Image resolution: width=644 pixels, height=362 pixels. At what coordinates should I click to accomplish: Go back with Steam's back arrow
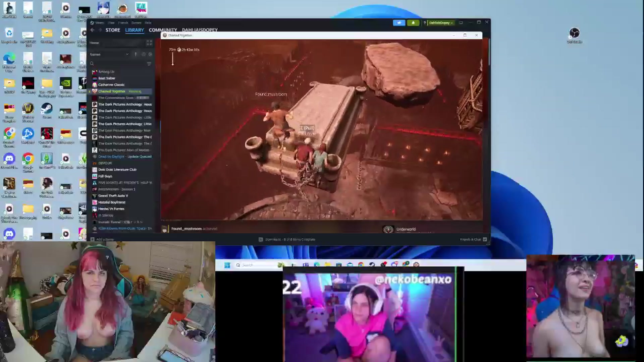[92, 30]
